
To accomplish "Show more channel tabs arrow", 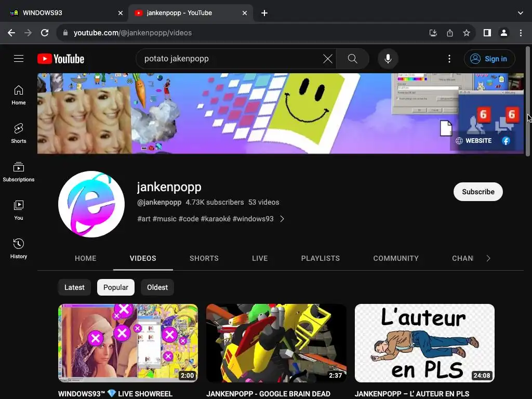I will click(488, 258).
